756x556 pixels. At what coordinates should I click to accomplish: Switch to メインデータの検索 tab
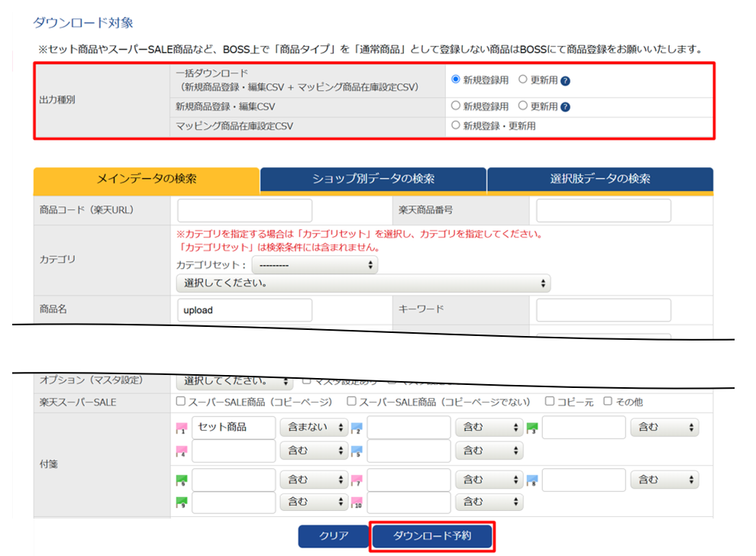click(147, 179)
